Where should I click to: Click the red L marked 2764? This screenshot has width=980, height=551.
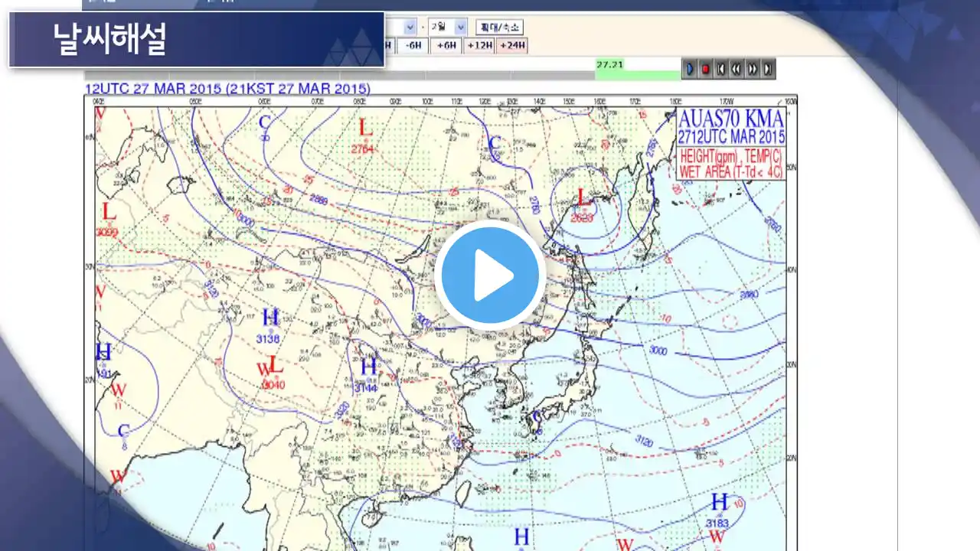pyautogui.click(x=365, y=128)
